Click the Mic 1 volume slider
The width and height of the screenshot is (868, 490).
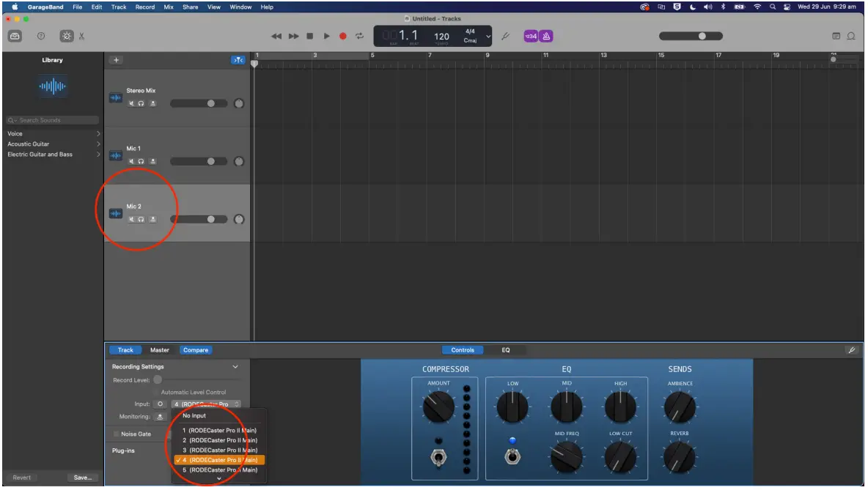click(x=210, y=160)
